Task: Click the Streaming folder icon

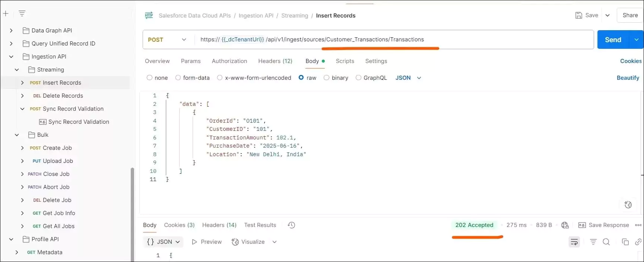Action: click(x=32, y=70)
